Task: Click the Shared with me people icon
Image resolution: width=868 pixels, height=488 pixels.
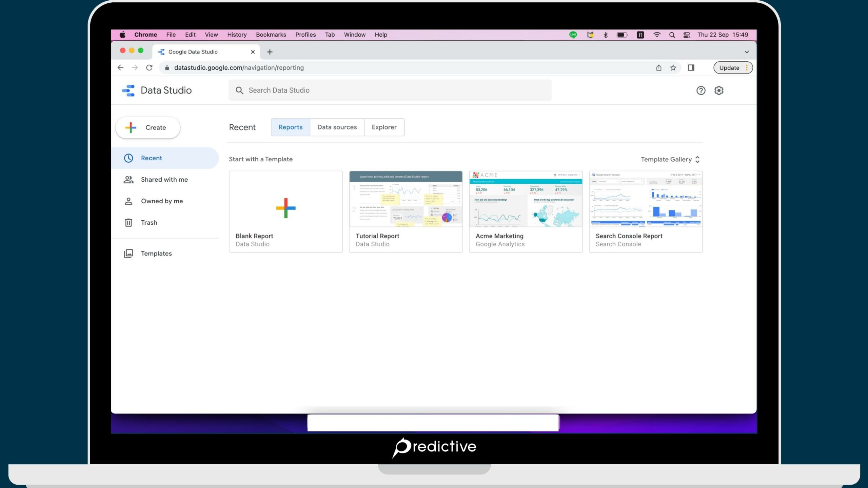Action: (x=129, y=179)
